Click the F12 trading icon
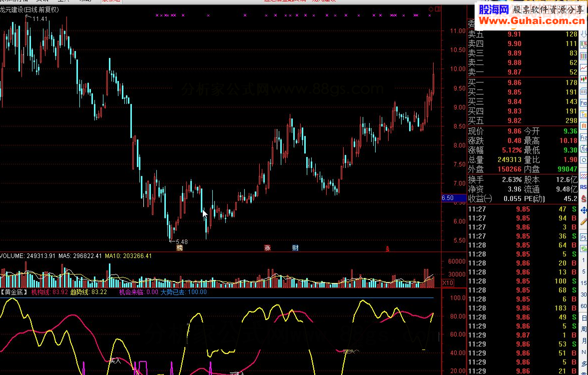 tap(584, 137)
